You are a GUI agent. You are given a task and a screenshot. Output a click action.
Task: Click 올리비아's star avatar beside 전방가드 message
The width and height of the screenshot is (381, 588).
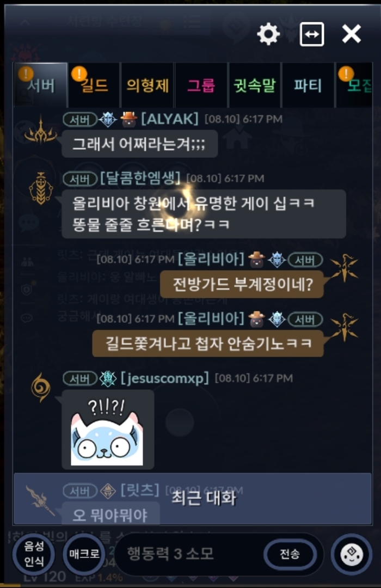tap(344, 268)
